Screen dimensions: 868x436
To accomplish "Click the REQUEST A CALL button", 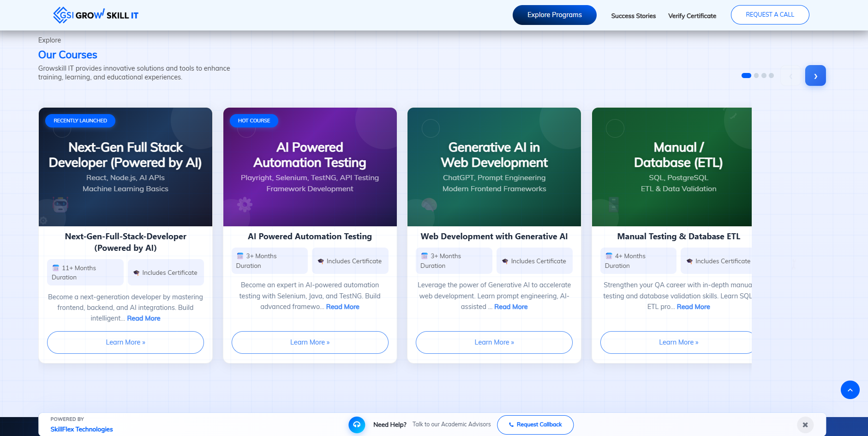I will pyautogui.click(x=770, y=15).
